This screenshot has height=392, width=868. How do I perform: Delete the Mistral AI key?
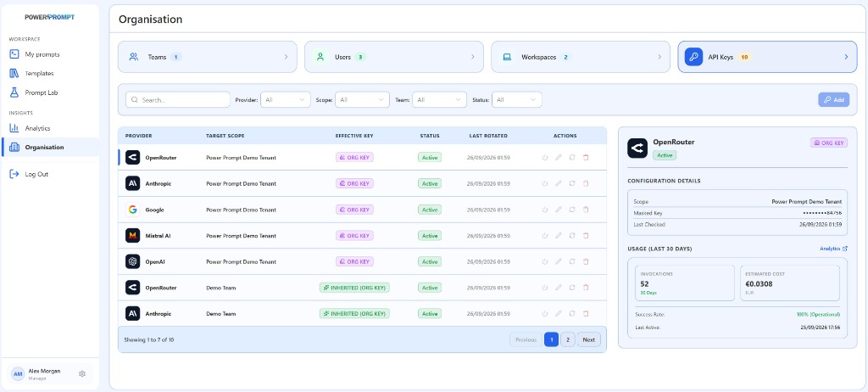(586, 236)
